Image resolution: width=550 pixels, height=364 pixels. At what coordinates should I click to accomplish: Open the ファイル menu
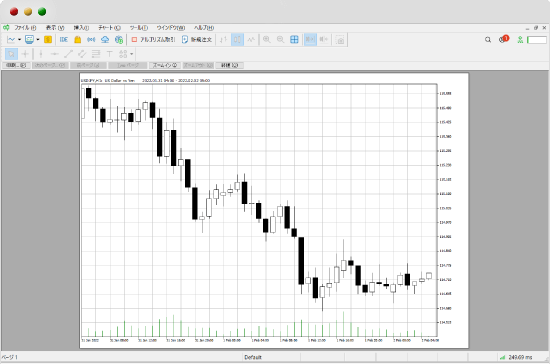coord(24,28)
